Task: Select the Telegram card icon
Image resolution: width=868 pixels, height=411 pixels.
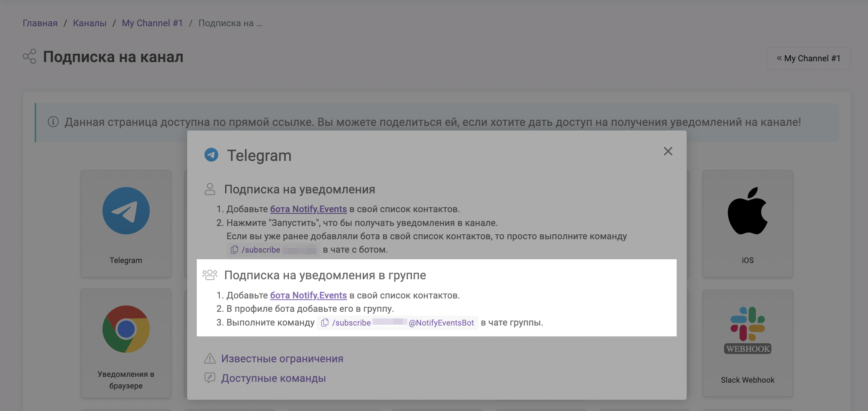Action: click(x=126, y=211)
